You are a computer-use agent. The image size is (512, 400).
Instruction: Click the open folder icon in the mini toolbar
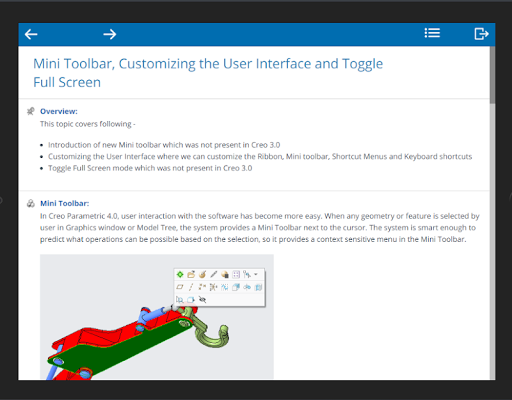point(191,274)
